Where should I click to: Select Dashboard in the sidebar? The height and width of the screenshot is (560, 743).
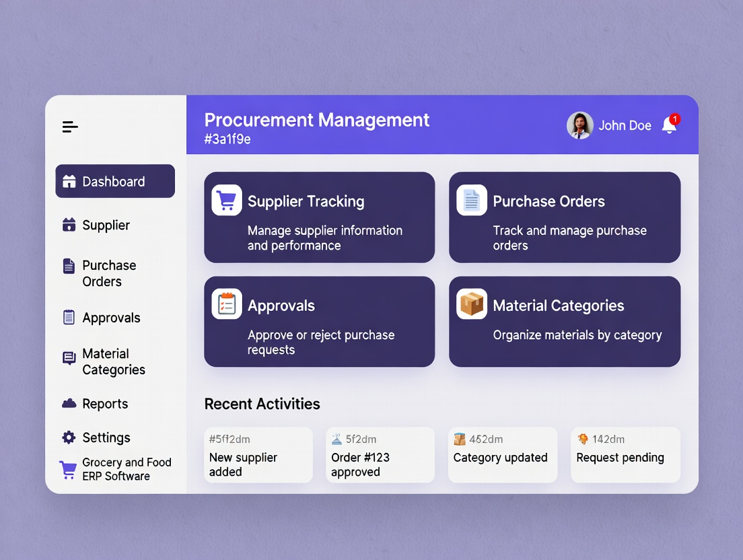click(115, 181)
